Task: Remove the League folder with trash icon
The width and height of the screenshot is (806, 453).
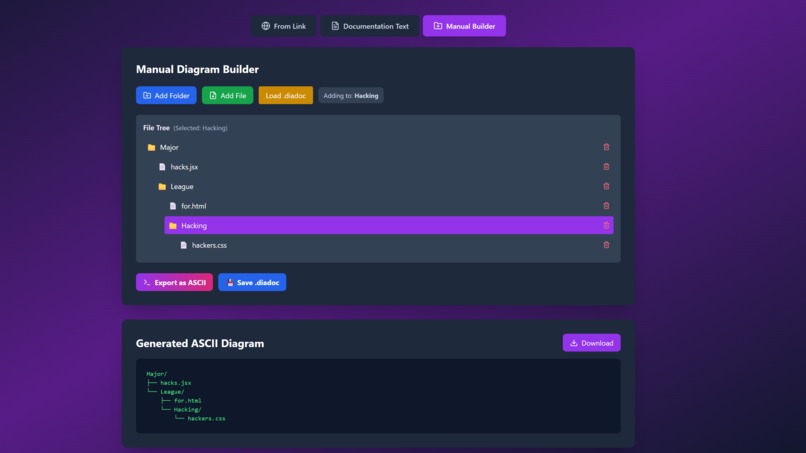Action: (x=606, y=186)
